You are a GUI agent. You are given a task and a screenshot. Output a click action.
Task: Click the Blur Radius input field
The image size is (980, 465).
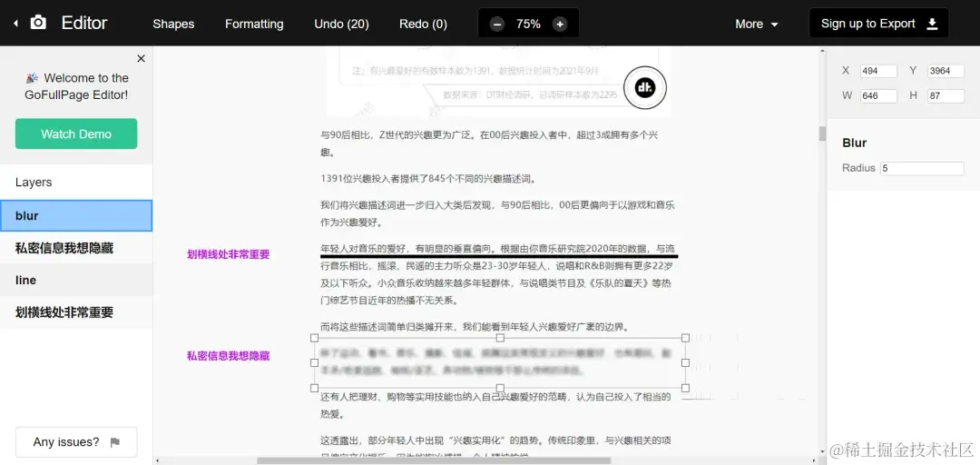pos(921,168)
